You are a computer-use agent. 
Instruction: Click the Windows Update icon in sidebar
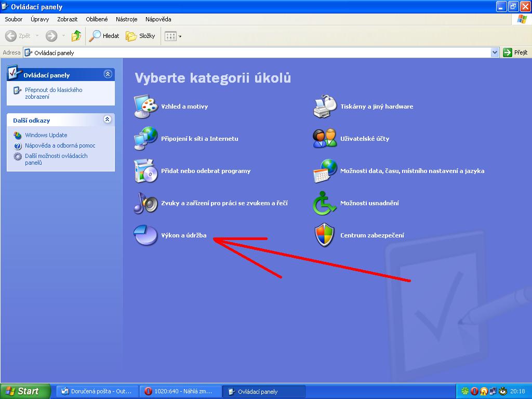[x=17, y=136]
